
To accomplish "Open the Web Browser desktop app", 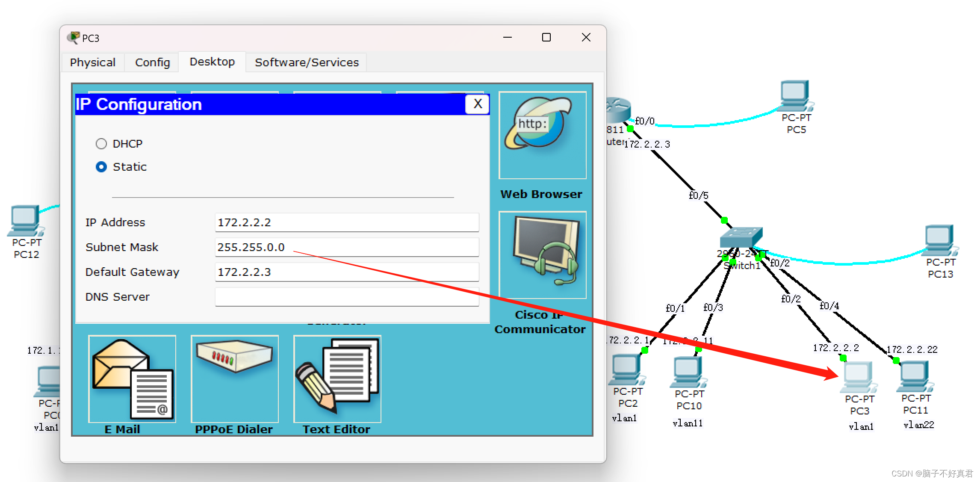I will [x=542, y=135].
